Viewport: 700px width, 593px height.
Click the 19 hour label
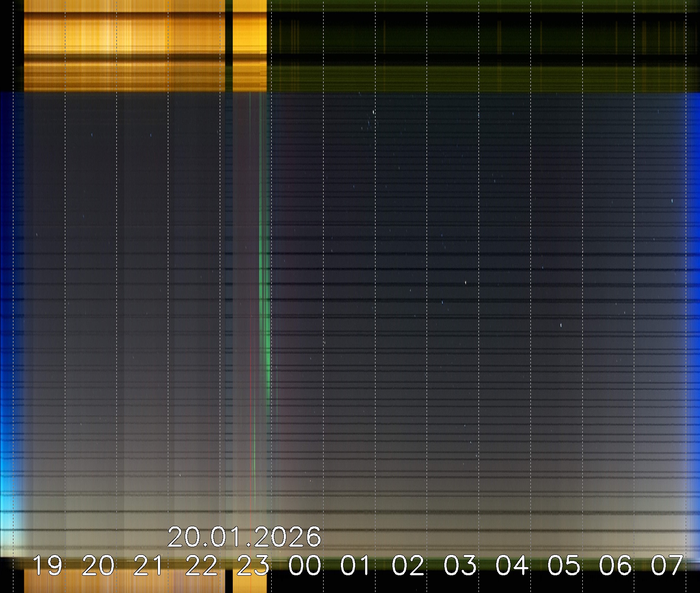pos(47,566)
